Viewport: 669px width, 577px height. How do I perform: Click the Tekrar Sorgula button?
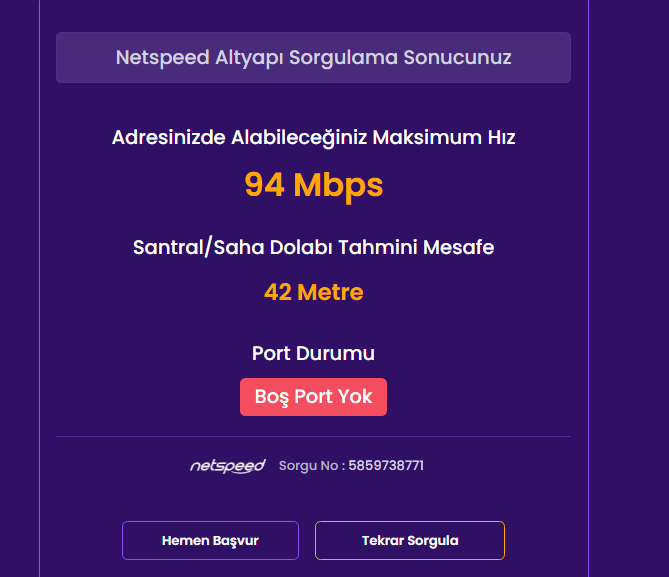[x=409, y=541]
